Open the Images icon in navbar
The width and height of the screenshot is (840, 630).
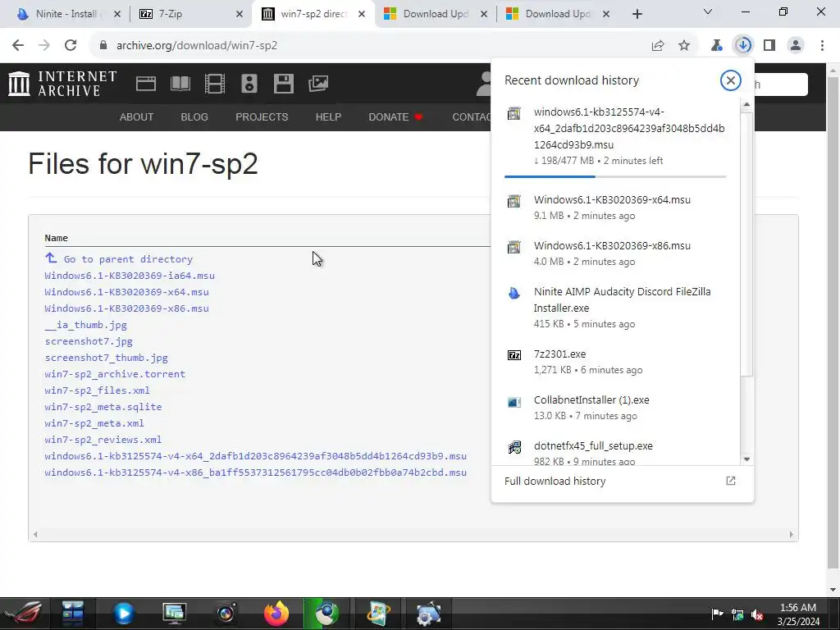318,84
